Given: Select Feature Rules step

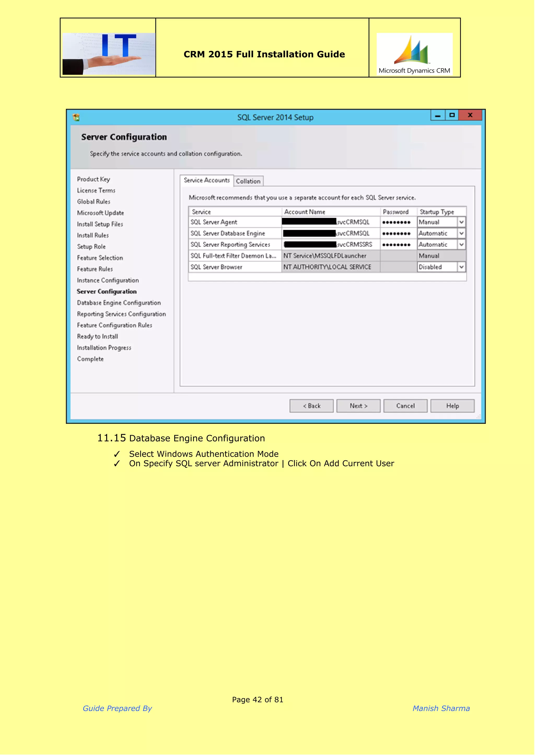Looking at the screenshot, I should (x=95, y=269).
